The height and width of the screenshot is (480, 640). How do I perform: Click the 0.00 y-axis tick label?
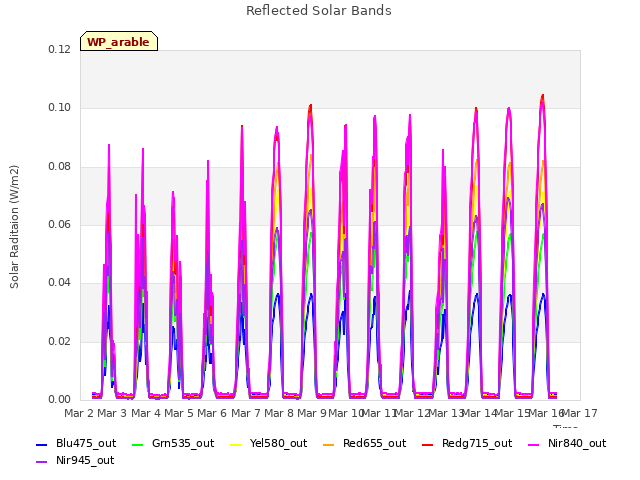point(60,399)
